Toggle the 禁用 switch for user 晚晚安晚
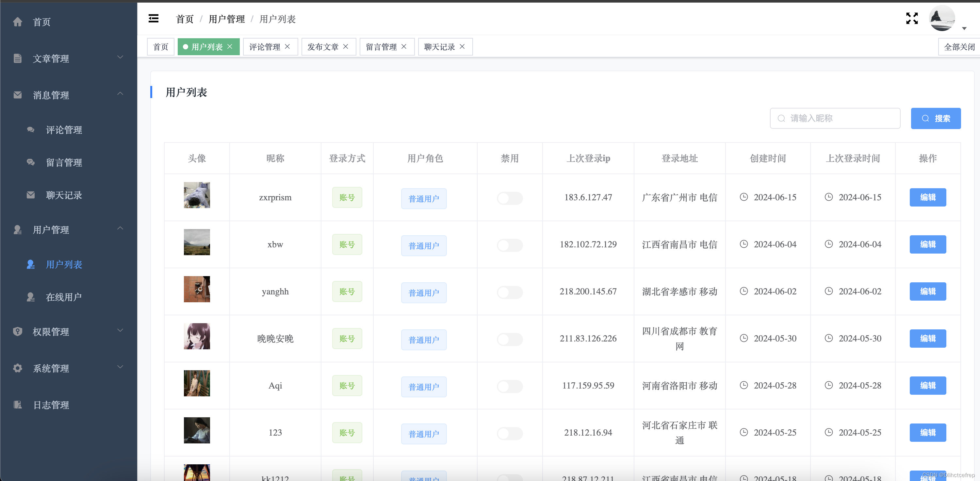Screen dimensions: 980x481 tap(510, 339)
